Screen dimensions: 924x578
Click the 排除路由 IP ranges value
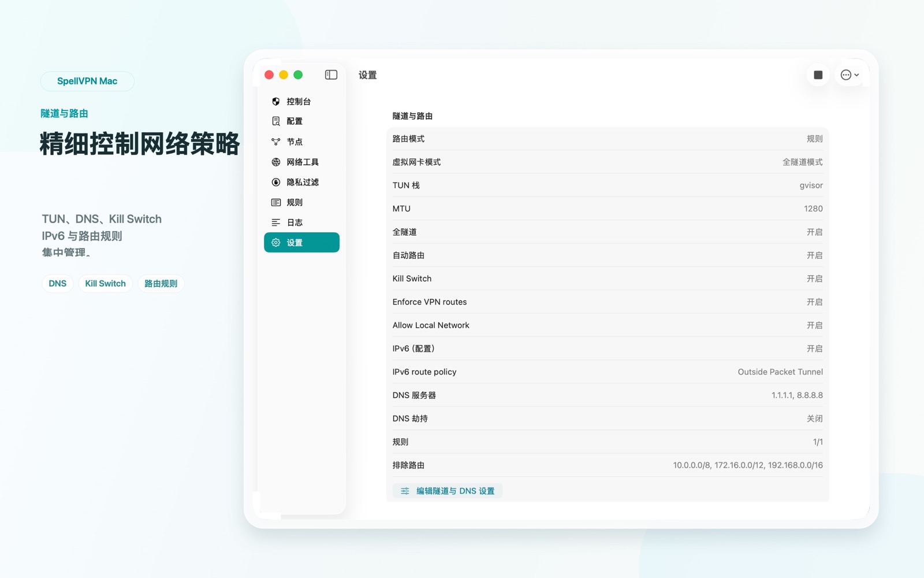click(748, 465)
